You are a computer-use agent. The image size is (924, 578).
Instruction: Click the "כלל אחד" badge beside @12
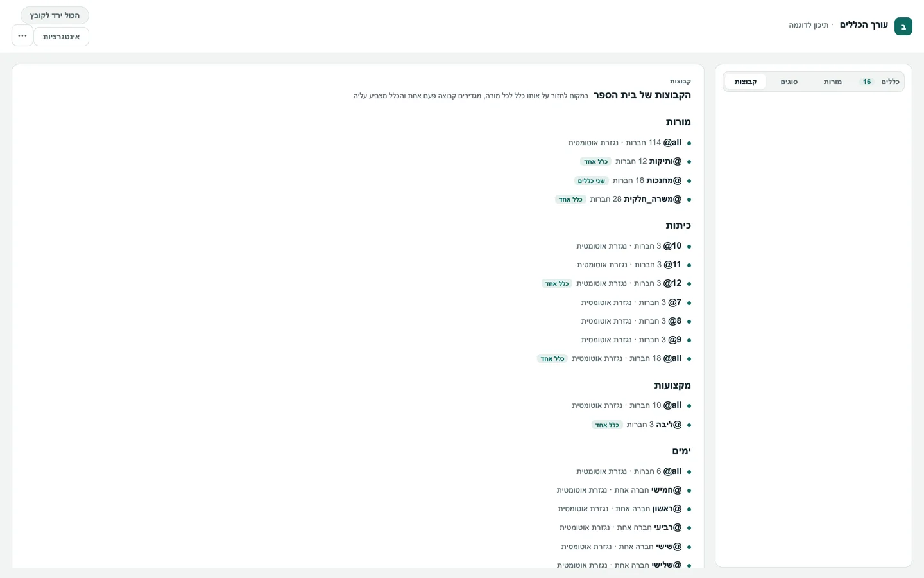tap(557, 284)
